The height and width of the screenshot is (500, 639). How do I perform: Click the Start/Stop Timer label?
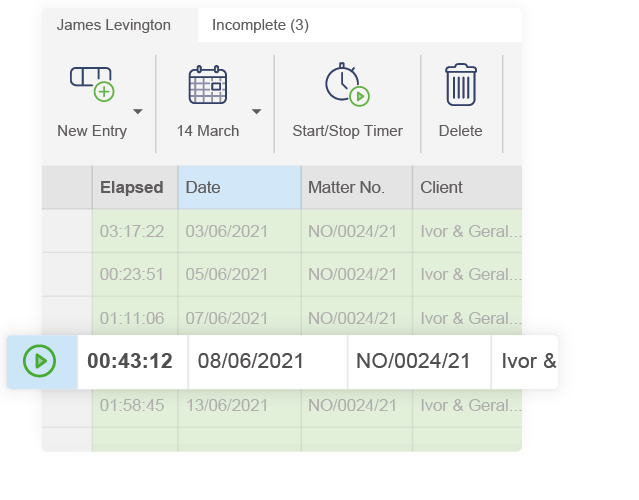pos(348,131)
